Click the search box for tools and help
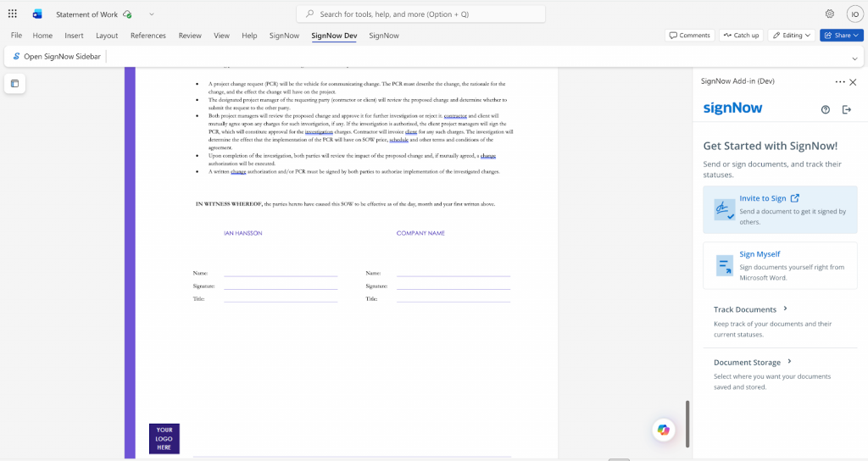This screenshot has height=461, width=868. tap(420, 14)
